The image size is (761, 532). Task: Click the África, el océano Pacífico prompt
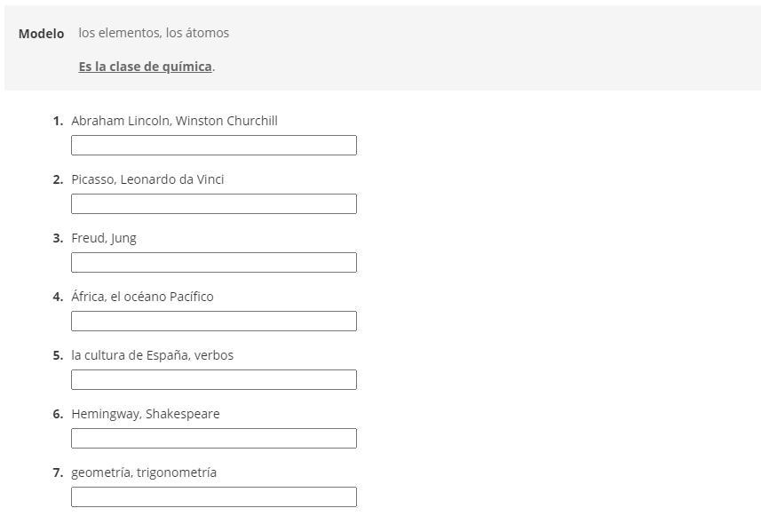[142, 297]
